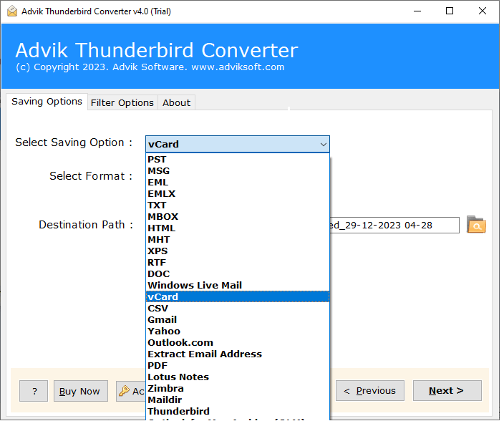Pick Outlook.com from the list
The height and width of the screenshot is (421, 504).
tap(238, 343)
